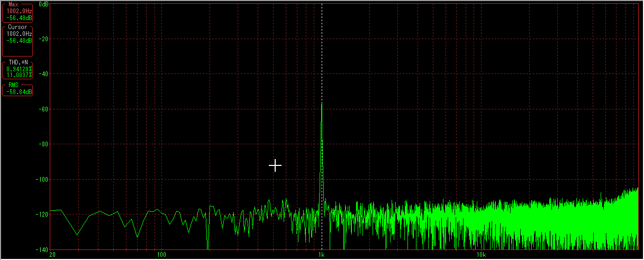The image size is (644, 260).
Task: Click the 10k frequency axis label
Action: click(x=481, y=255)
